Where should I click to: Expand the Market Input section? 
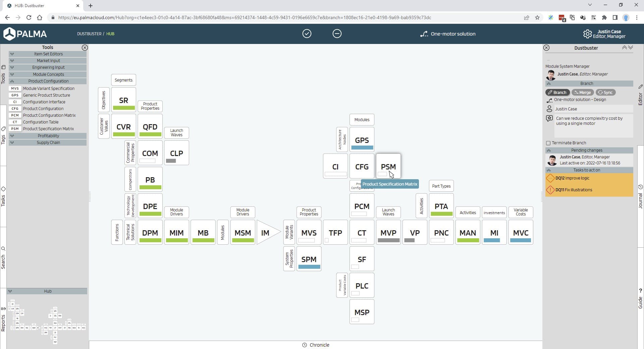[x=48, y=61]
